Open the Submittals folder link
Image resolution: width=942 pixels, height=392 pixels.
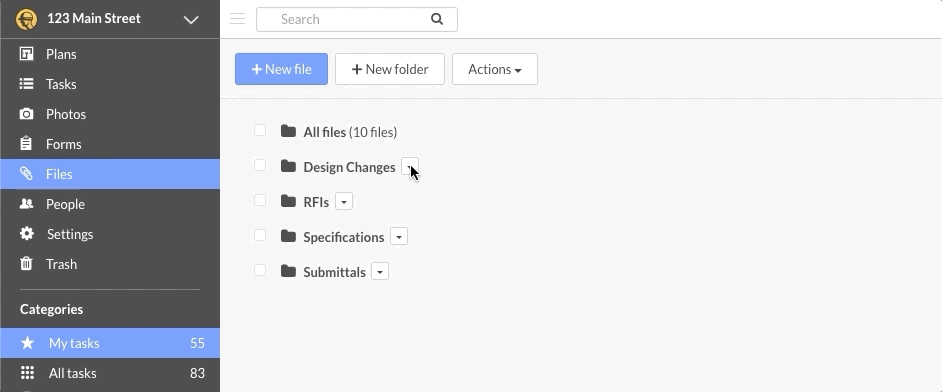click(x=334, y=272)
